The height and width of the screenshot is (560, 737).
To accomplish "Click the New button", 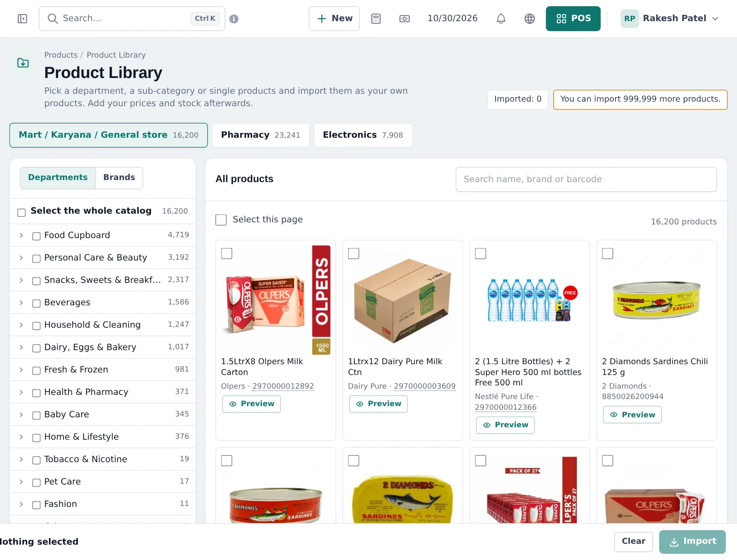I will pos(334,19).
